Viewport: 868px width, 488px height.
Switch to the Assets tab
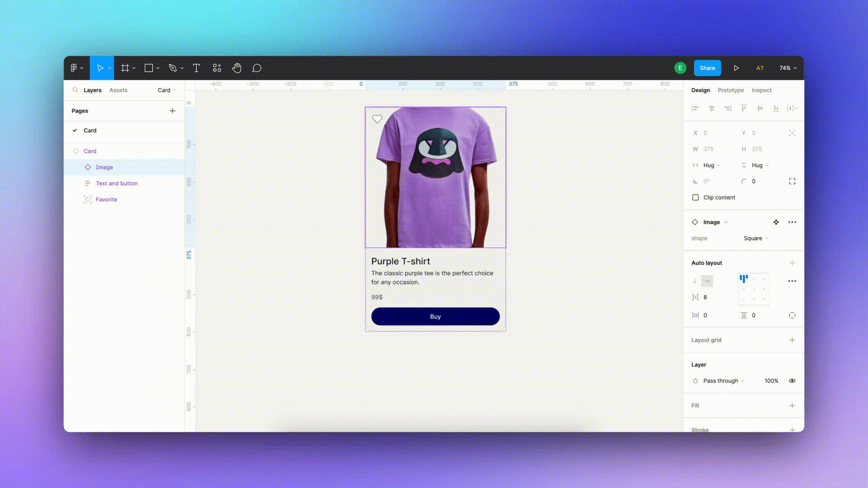(118, 90)
